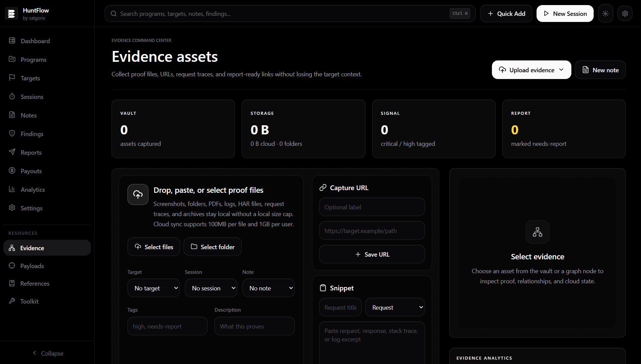This screenshot has width=641, height=364.
Task: Click the VAULT assets captured card
Action: (173, 129)
